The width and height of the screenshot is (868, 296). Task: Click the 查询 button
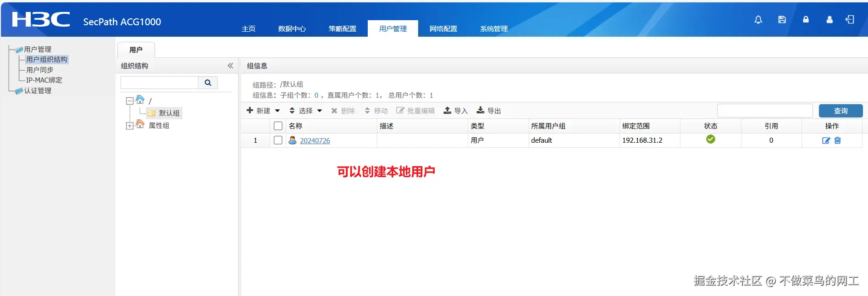tap(841, 111)
